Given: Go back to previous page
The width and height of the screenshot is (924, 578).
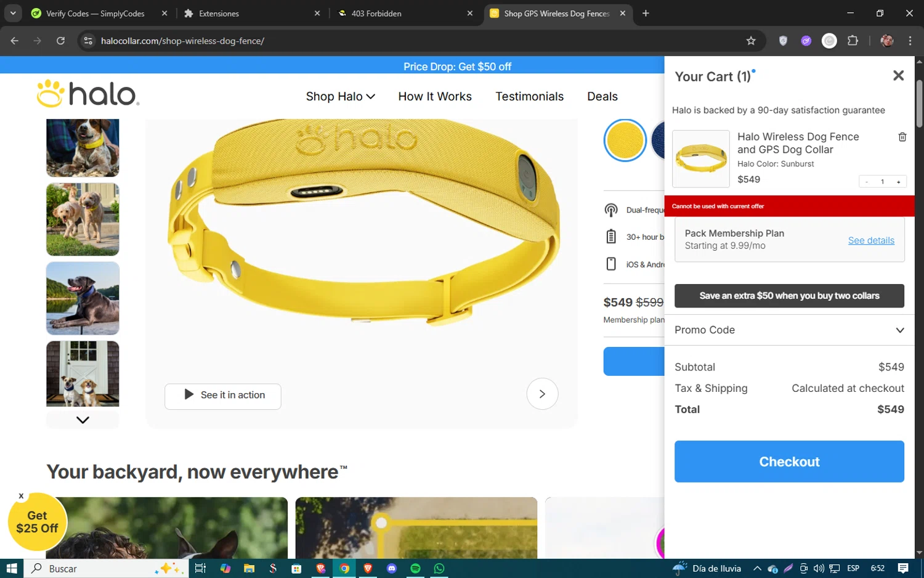Looking at the screenshot, I should (x=15, y=41).
